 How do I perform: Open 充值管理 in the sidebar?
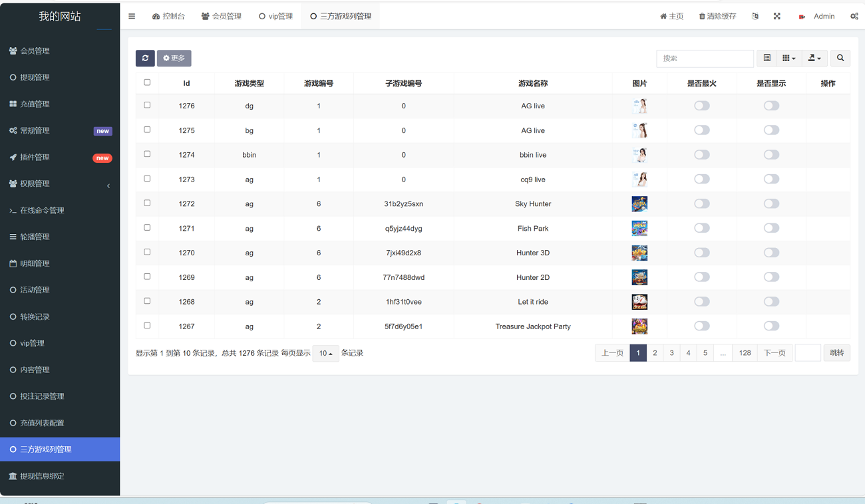click(35, 104)
